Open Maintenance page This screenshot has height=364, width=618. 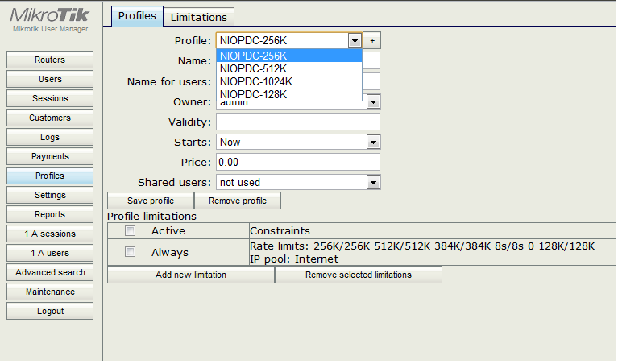[50, 292]
